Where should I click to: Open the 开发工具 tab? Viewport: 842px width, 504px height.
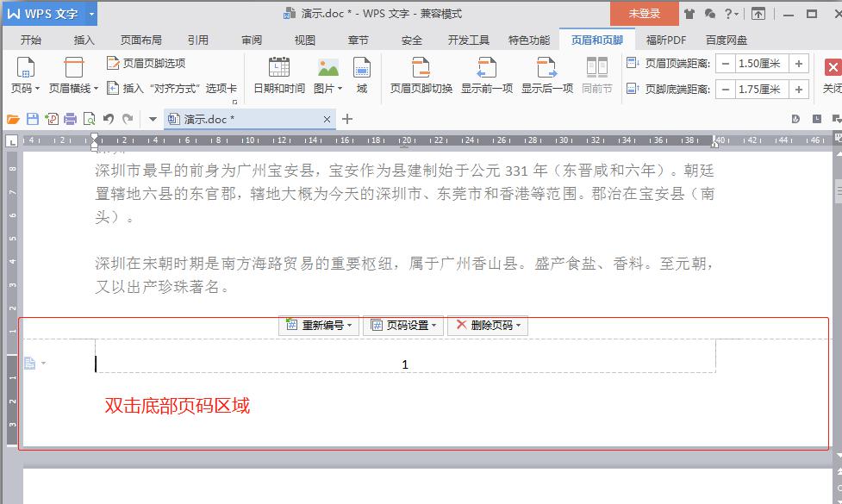coord(468,40)
